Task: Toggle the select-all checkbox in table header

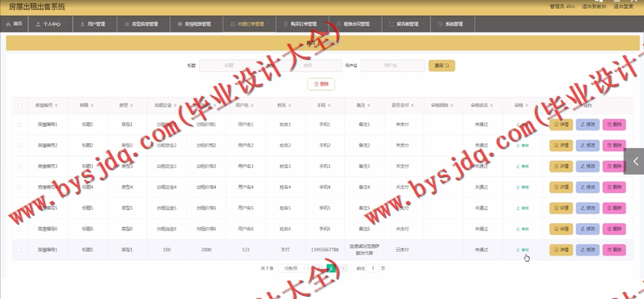Action: tap(19, 106)
